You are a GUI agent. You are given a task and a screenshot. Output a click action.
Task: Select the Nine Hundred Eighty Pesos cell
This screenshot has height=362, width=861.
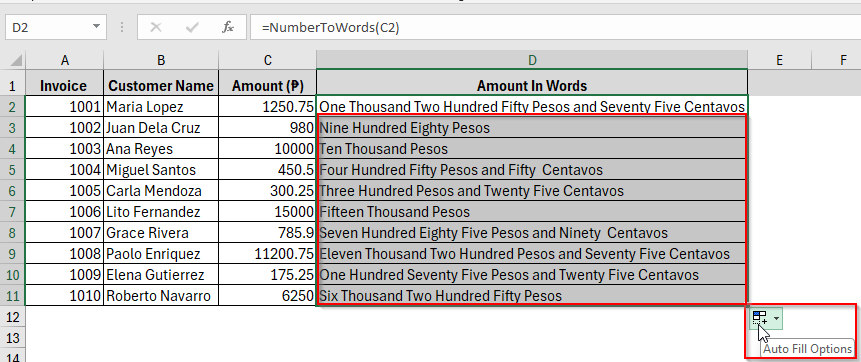[x=532, y=128]
